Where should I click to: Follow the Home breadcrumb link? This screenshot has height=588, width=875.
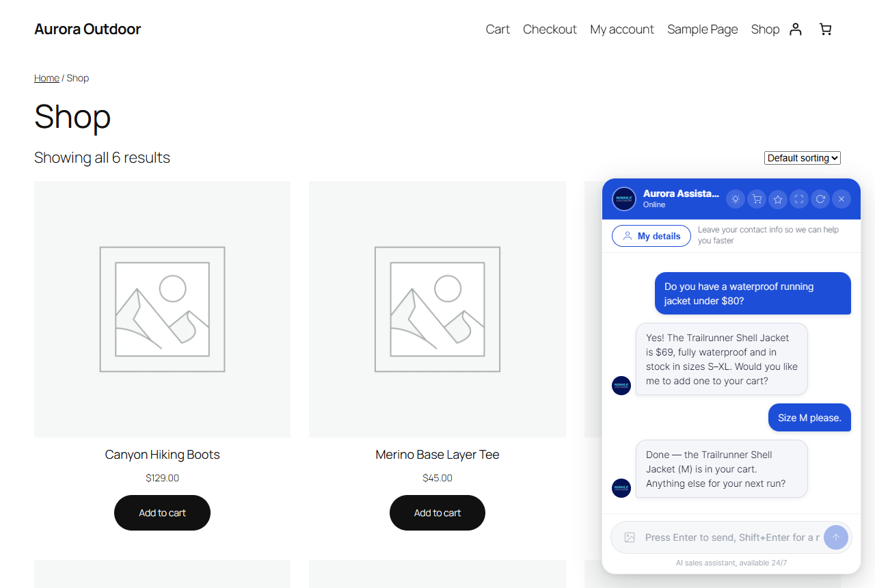click(46, 78)
